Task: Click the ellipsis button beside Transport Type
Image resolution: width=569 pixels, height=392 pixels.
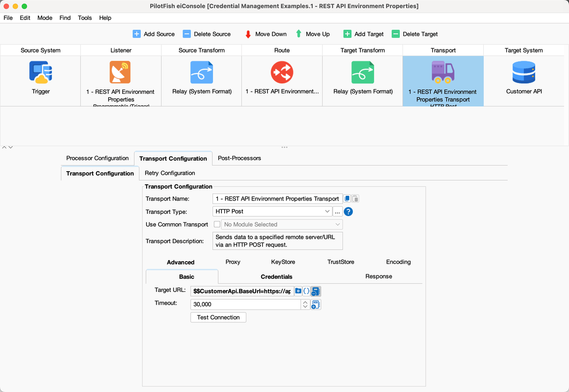Action: click(x=338, y=212)
